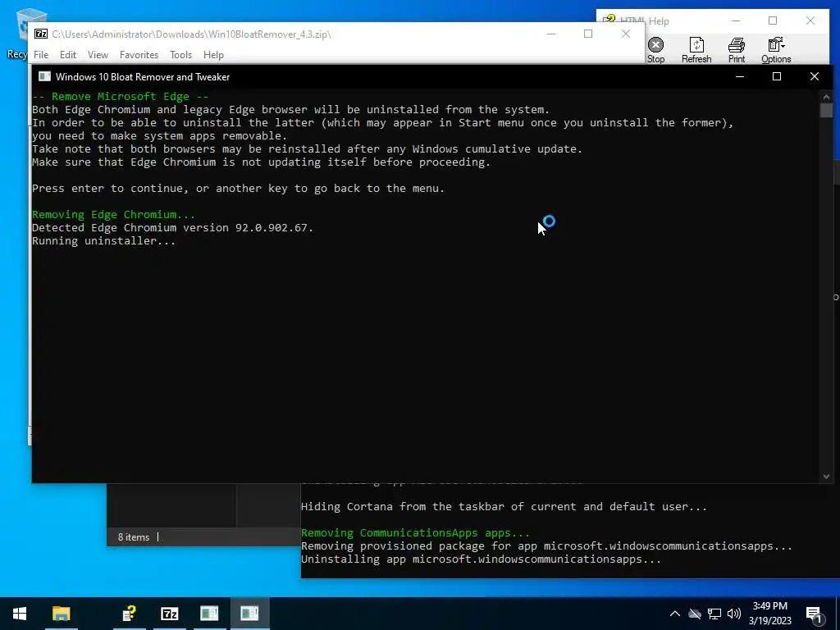
Task: Switch to HTML Help taskbar icon
Action: click(x=130, y=614)
